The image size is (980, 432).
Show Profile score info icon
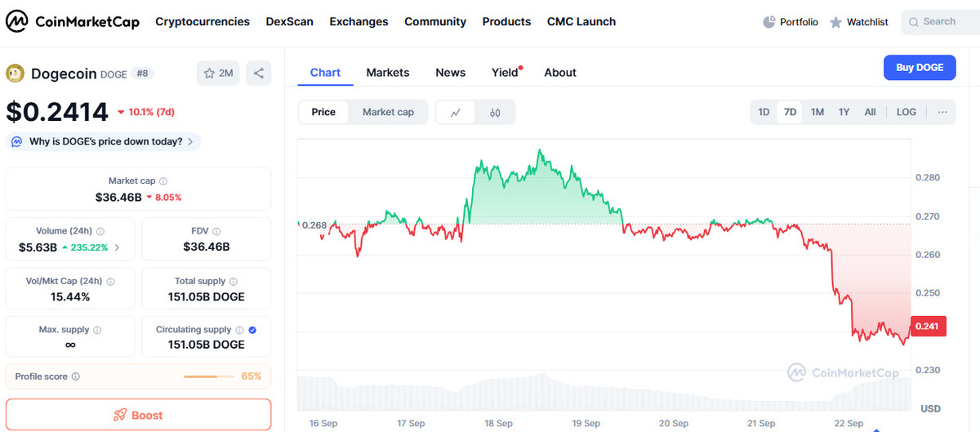tap(76, 376)
